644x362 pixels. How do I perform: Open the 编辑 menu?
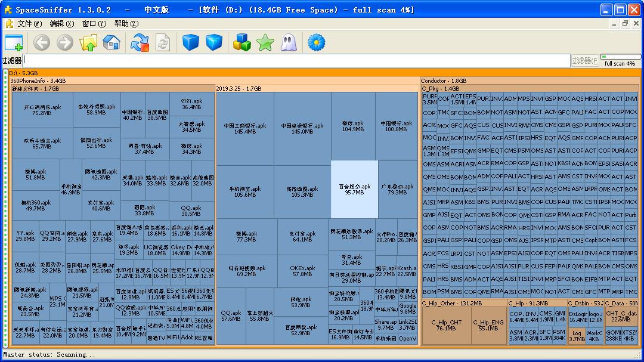61,24
